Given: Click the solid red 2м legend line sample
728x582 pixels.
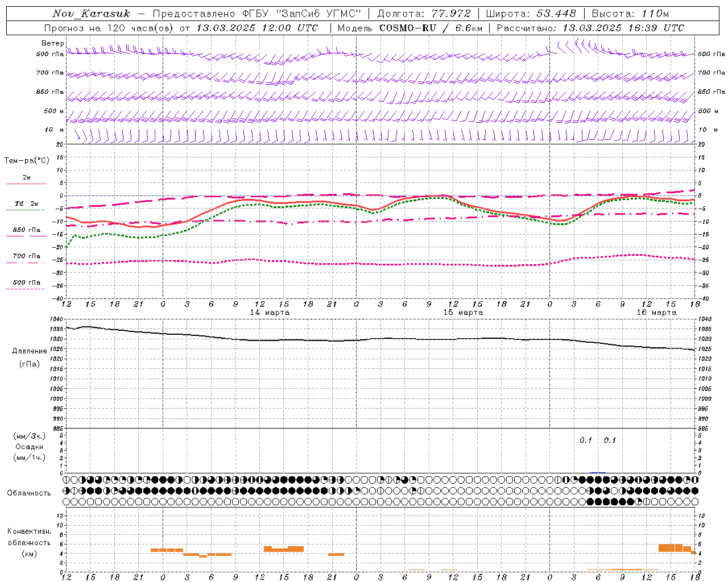Looking at the screenshot, I should point(26,184).
